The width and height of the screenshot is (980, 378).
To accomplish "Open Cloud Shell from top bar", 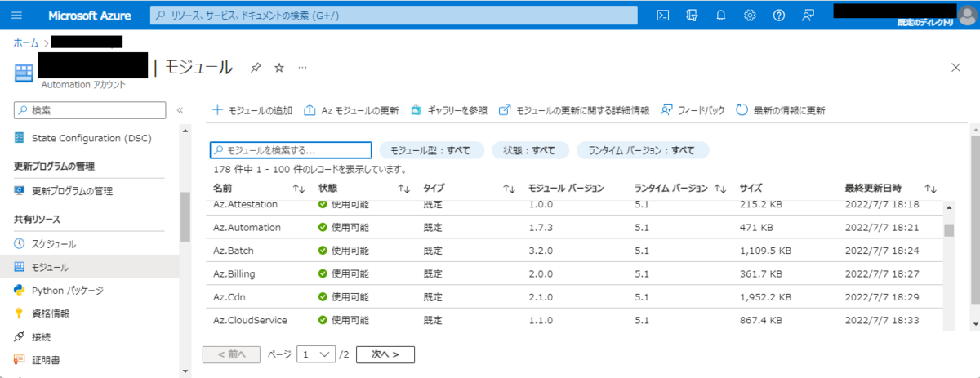I will tap(664, 16).
